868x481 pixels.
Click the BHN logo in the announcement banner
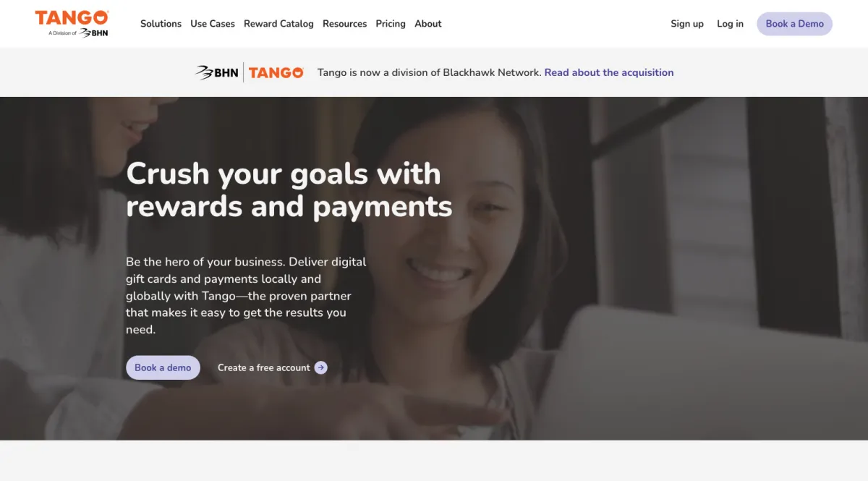point(217,72)
